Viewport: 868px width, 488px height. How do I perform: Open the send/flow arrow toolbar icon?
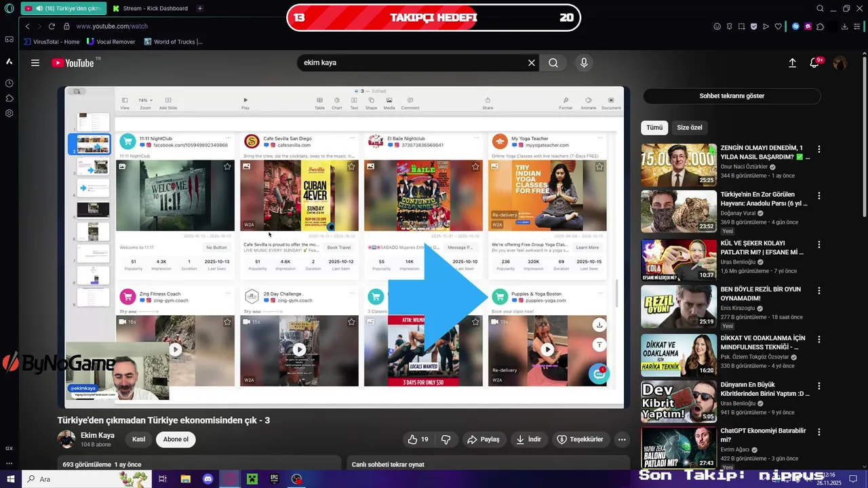[x=766, y=26]
